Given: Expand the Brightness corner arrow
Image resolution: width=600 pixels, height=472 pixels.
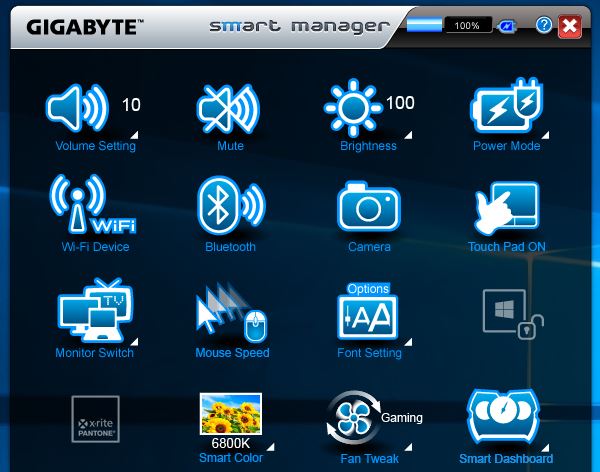Looking at the screenshot, I should (408, 135).
